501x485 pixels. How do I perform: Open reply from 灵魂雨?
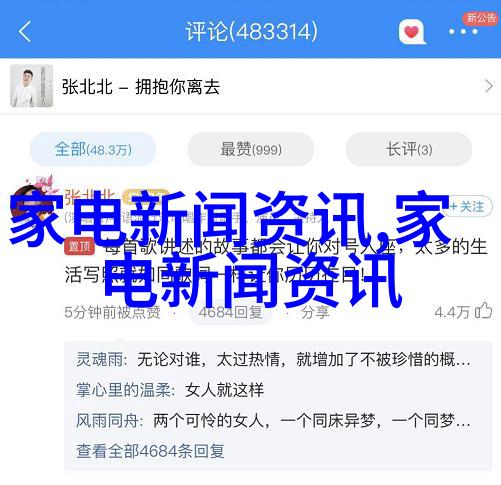[x=273, y=360]
